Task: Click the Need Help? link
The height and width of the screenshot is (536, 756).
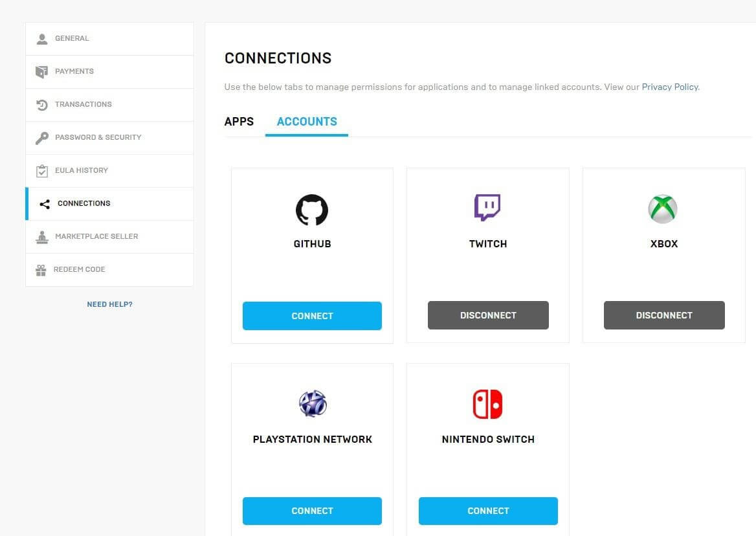Action: pos(110,304)
